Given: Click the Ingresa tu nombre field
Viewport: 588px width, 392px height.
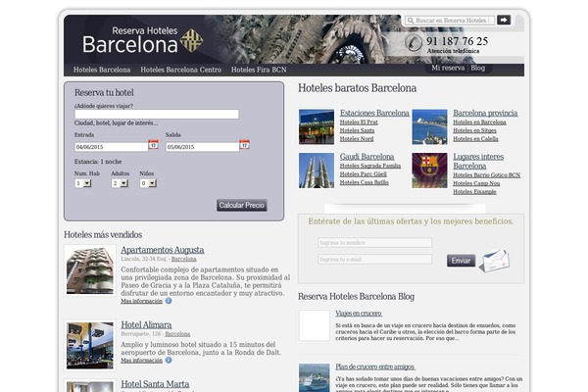Looking at the screenshot, I should tap(374, 243).
